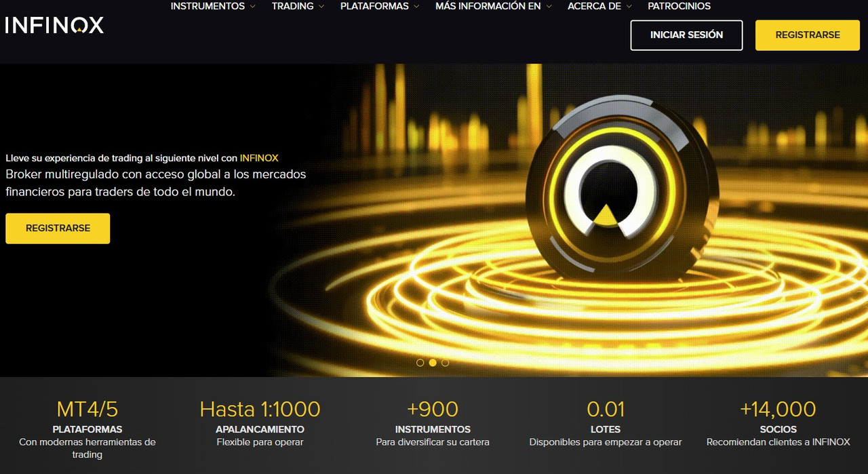Click the APALANCAMIENTO label
Screen dimensions: 868x474
[x=260, y=429]
